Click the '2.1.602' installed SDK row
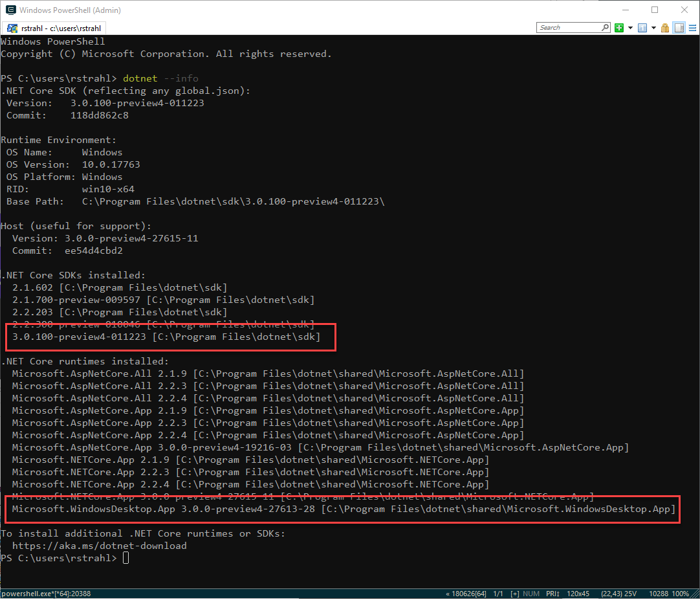This screenshot has width=700, height=602. point(120,287)
